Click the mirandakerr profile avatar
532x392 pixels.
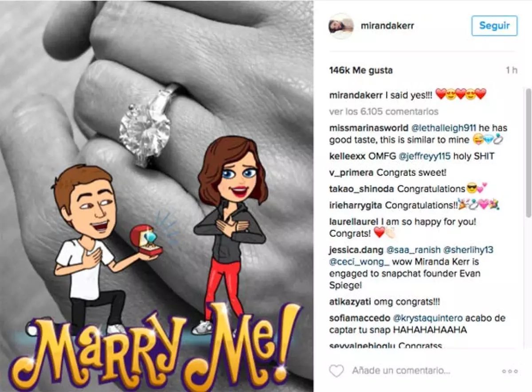pos(341,26)
